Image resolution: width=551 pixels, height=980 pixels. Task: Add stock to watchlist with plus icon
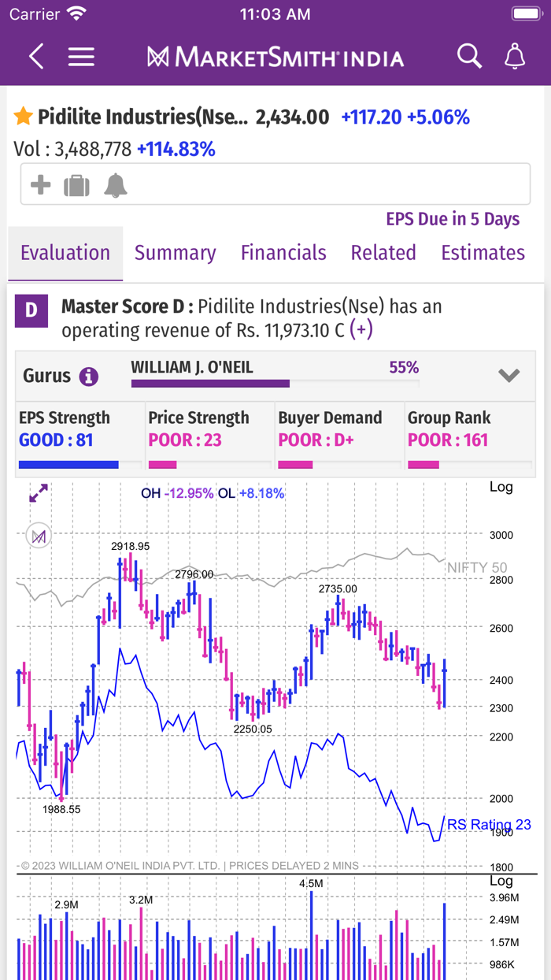[x=40, y=184]
